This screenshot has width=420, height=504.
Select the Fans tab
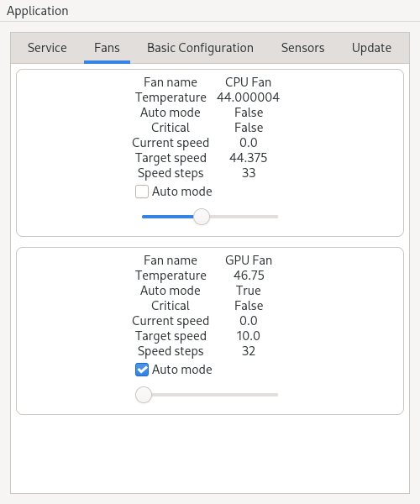[107, 48]
